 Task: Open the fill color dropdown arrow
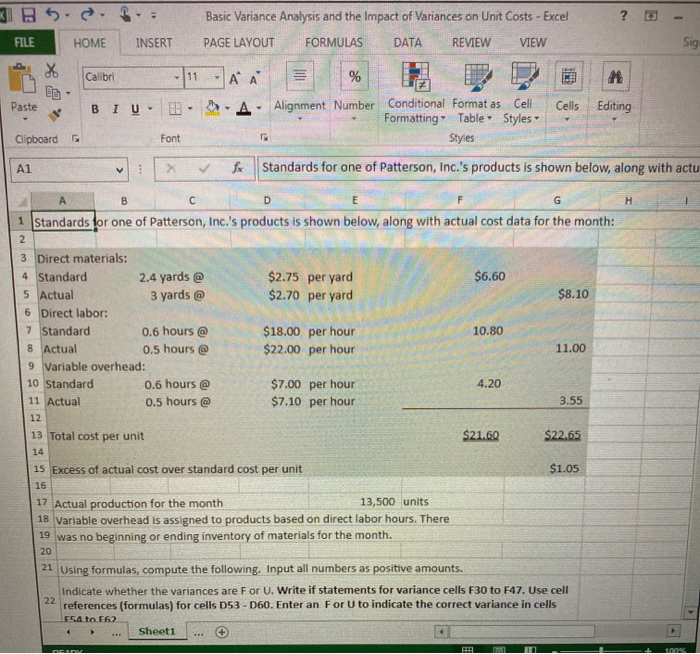[227, 108]
